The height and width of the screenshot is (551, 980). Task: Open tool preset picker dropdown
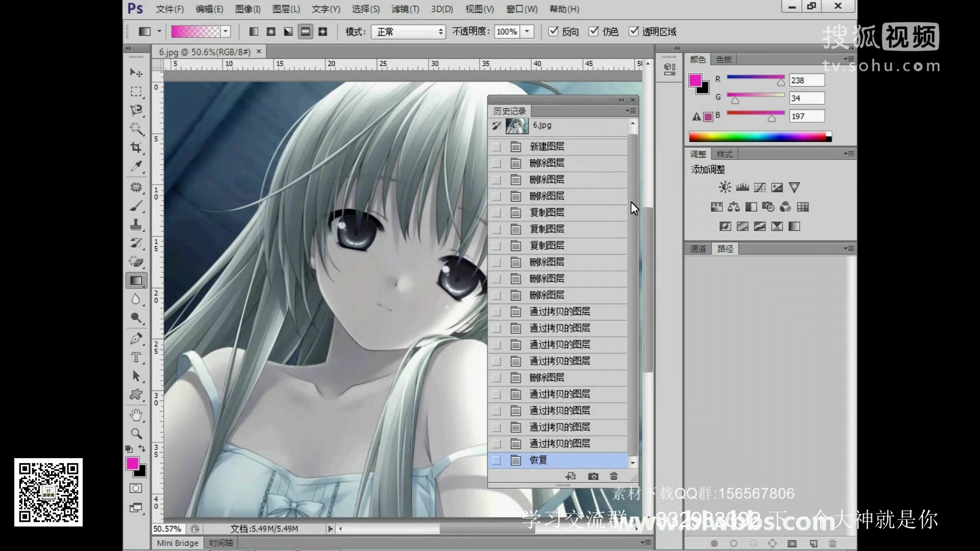point(159,32)
